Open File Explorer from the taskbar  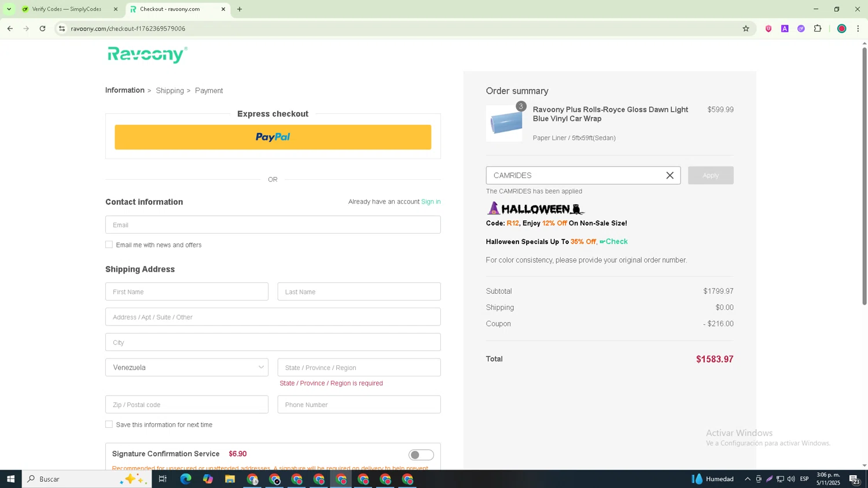click(230, 479)
